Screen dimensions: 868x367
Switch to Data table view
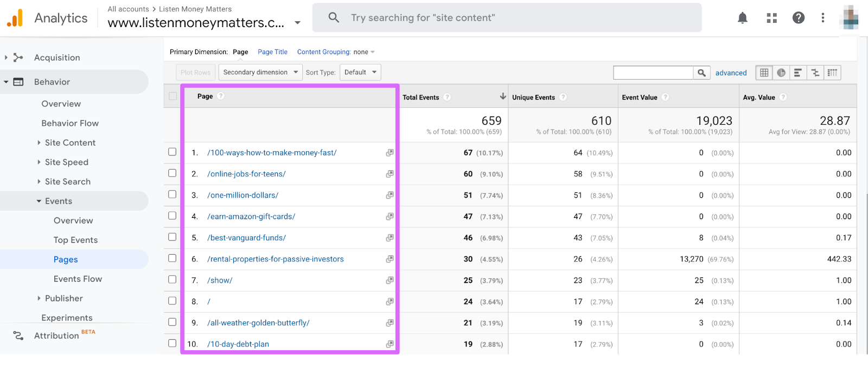[764, 73]
